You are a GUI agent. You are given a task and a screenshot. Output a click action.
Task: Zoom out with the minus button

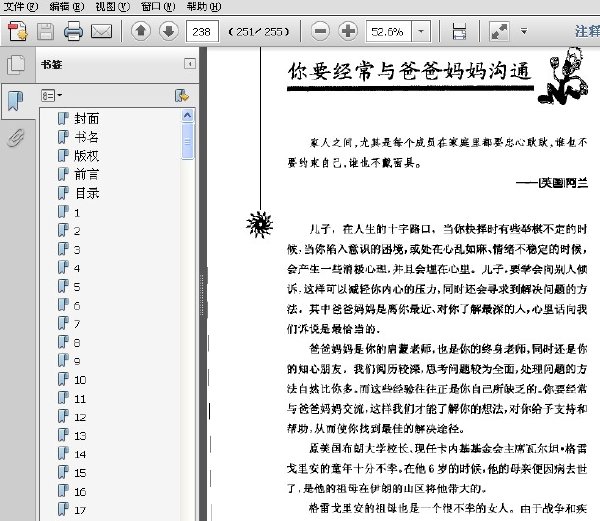[320, 31]
